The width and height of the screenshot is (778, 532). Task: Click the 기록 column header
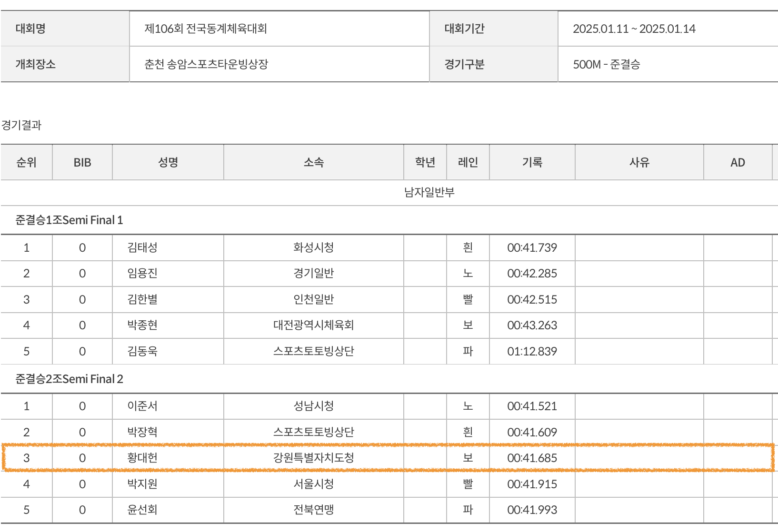tap(532, 162)
